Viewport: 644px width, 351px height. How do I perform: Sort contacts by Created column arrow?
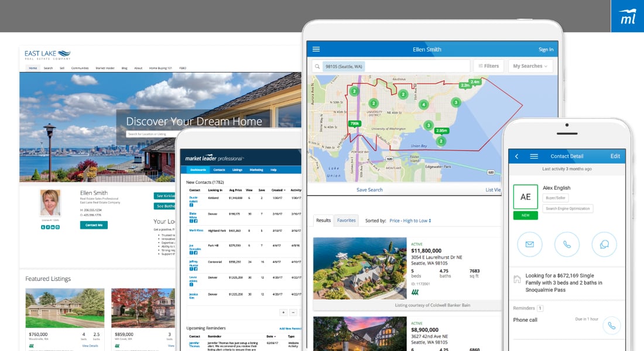pos(285,191)
